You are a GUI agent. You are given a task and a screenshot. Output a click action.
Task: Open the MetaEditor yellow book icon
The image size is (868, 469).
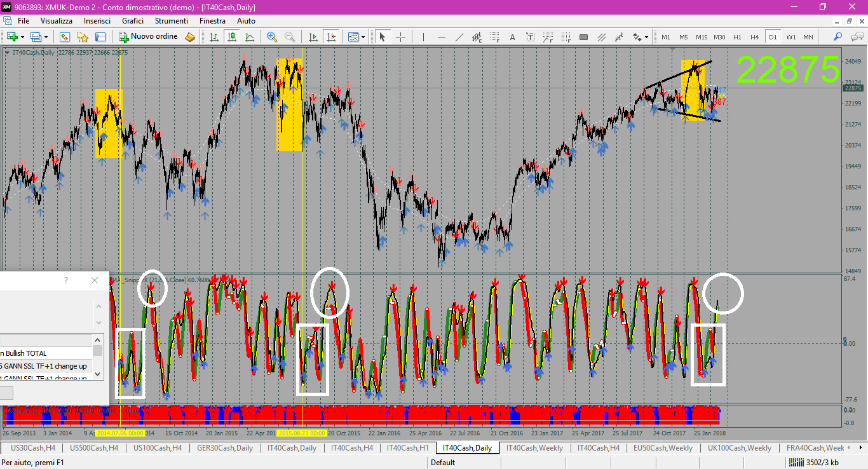pos(190,37)
